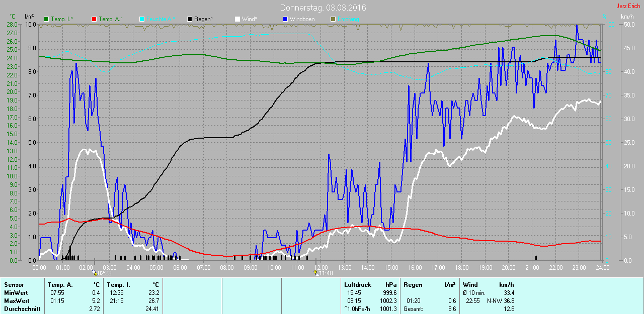644x314 pixels.
Task: Select the Sensor column header
Action: click(14, 285)
